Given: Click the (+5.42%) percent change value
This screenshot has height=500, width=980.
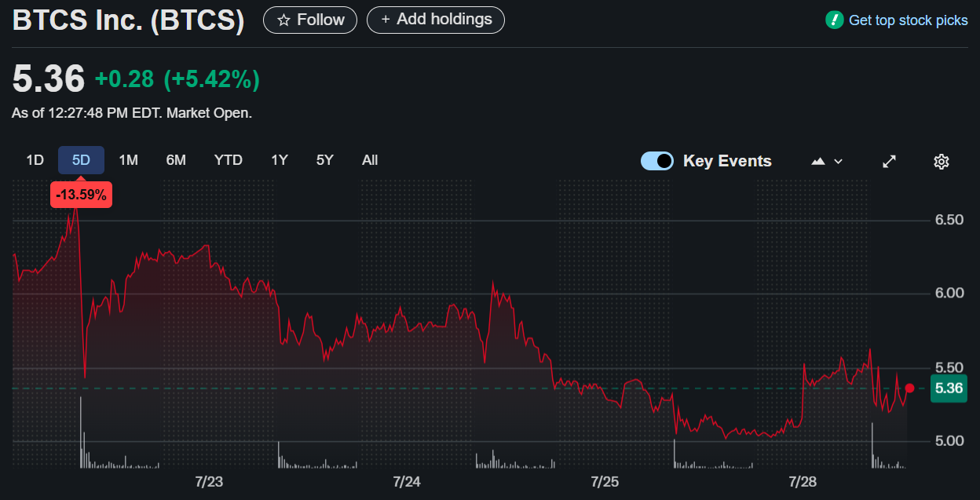Looking at the screenshot, I should coord(211,79).
